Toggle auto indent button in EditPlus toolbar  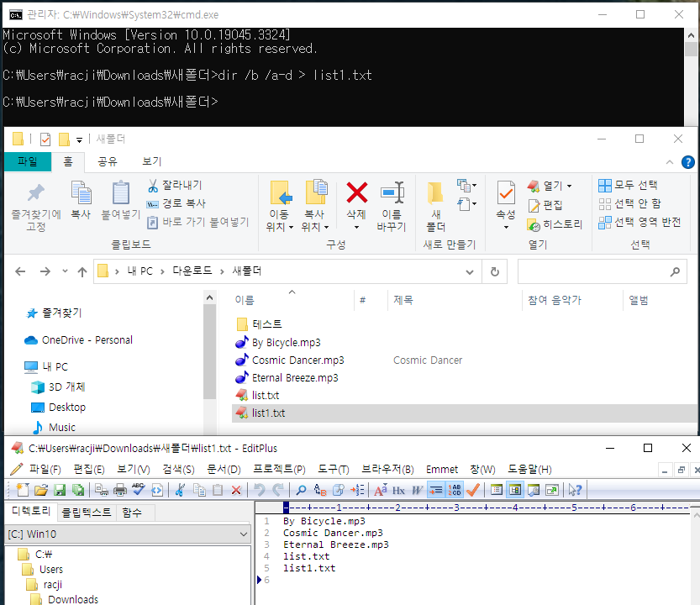435,490
